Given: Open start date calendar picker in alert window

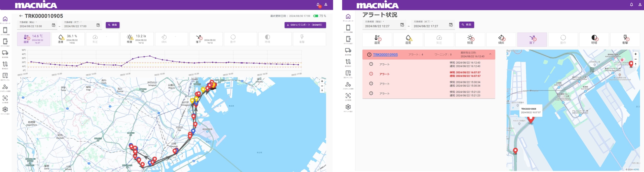Looking at the screenshot, I should pos(402,25).
